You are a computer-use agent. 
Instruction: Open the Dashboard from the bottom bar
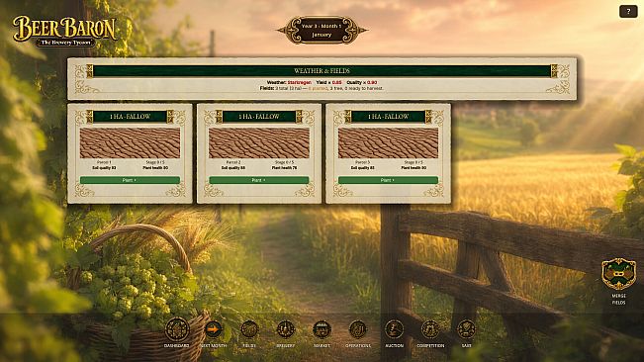tap(177, 329)
